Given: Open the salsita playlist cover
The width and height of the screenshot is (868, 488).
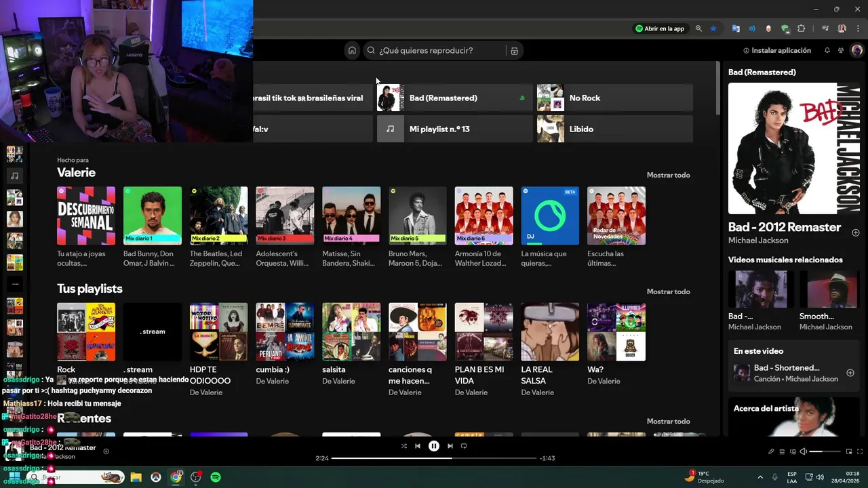Looking at the screenshot, I should (x=351, y=331).
